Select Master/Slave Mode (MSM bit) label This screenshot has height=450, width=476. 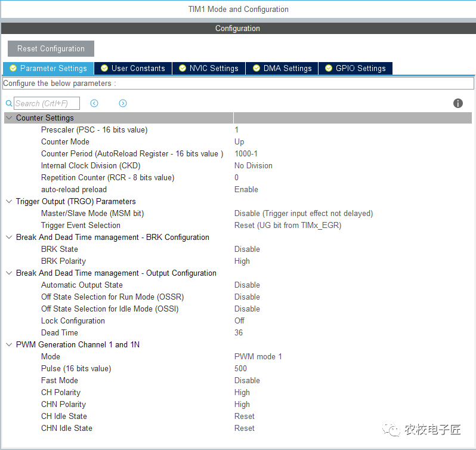coord(92,214)
